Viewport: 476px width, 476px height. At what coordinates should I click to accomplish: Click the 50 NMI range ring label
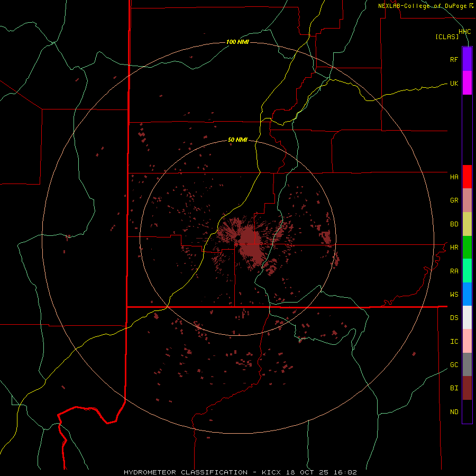click(x=237, y=140)
